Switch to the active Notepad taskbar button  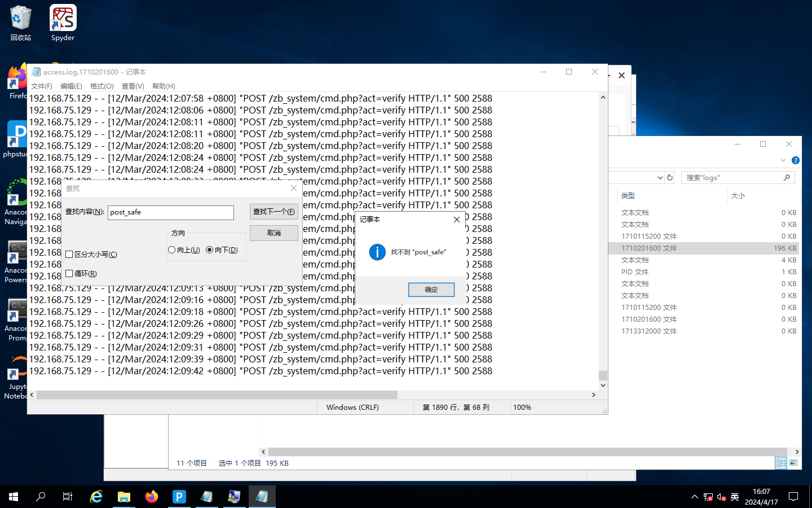[262, 497]
